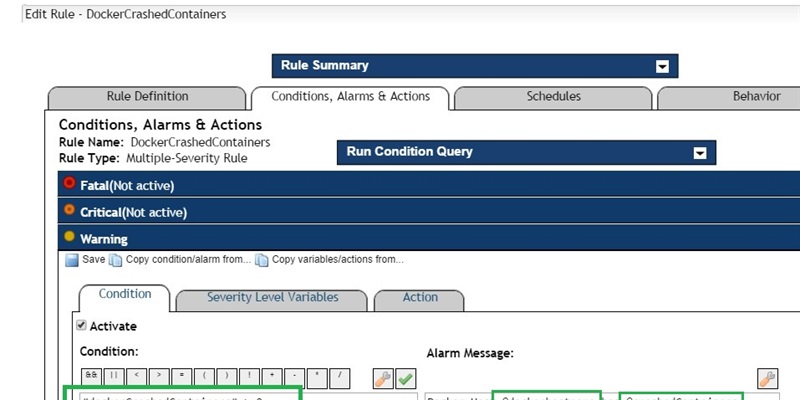Insert the multiply asterisk operator
800x400 pixels.
pyautogui.click(x=317, y=377)
